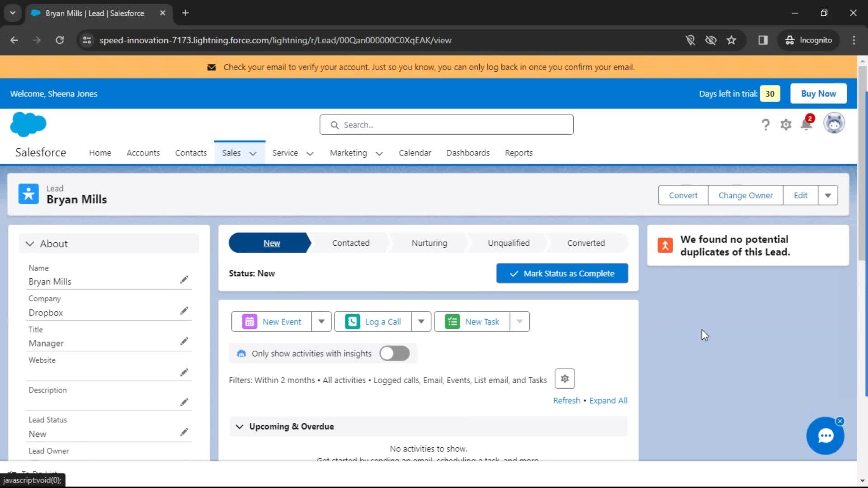Edit the Description field pencil icon

coord(184,402)
